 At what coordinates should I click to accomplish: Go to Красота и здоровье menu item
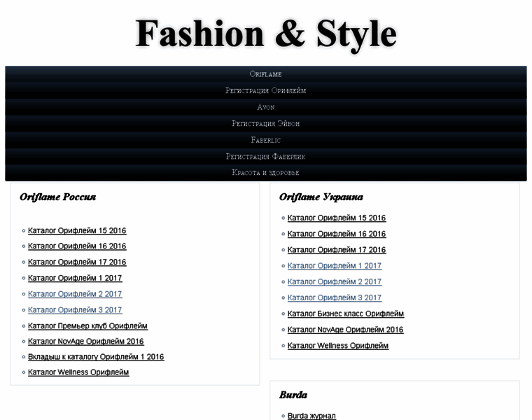(x=266, y=173)
